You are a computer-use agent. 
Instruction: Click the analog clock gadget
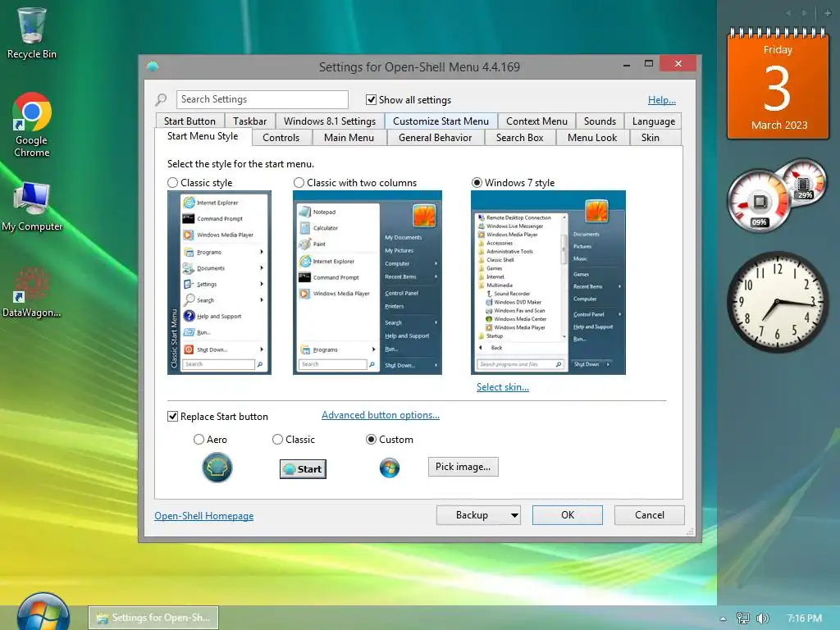coord(778,302)
